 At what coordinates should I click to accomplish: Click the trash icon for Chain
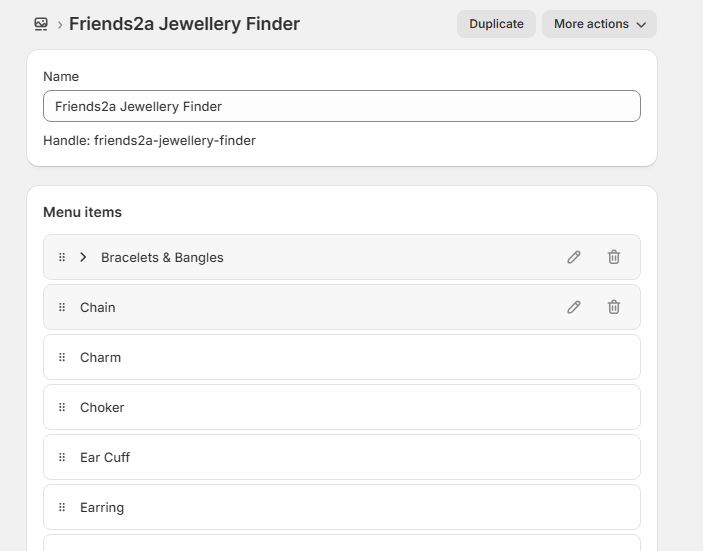click(614, 307)
